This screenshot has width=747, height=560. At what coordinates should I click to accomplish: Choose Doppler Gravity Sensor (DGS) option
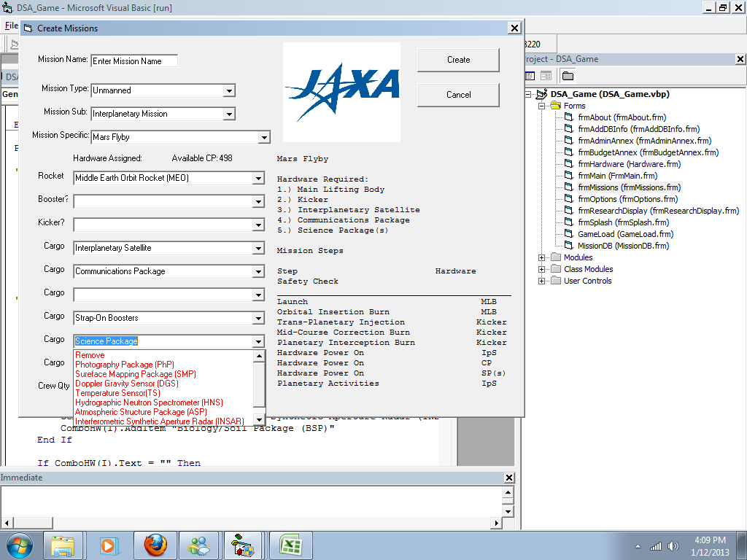coord(163,384)
